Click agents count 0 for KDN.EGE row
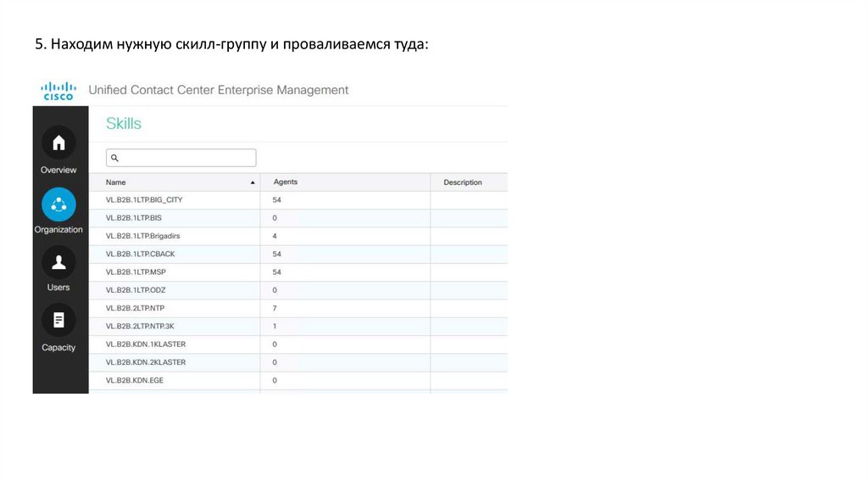 click(275, 381)
